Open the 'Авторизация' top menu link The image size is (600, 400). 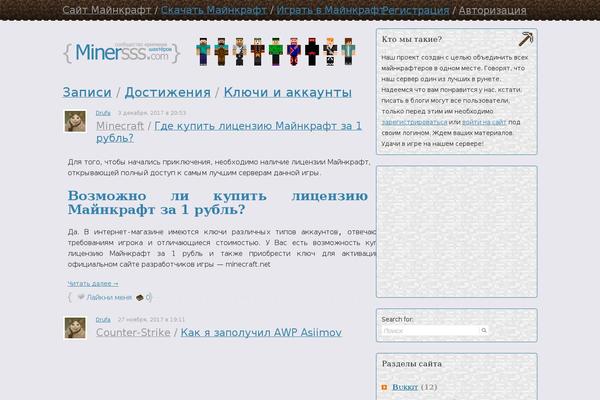coord(492,10)
